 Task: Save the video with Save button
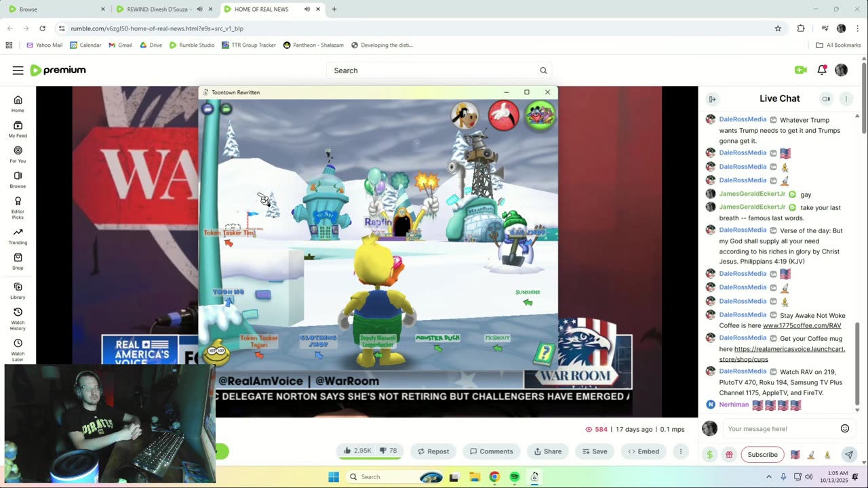pos(594,451)
